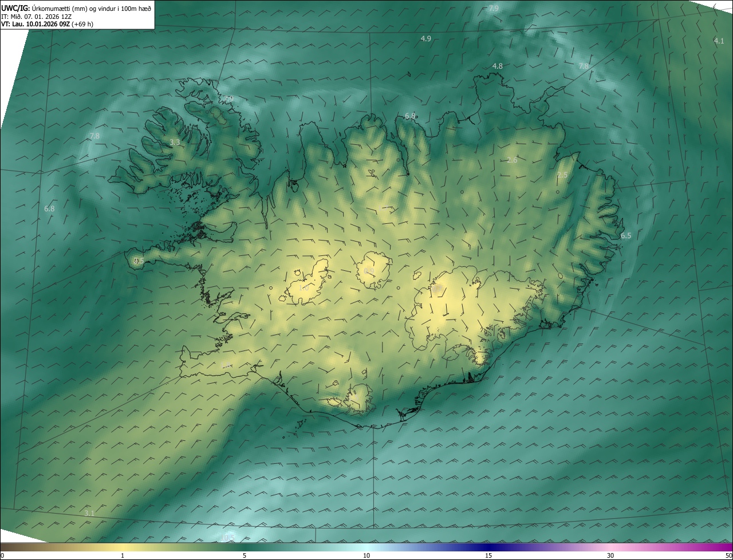The height and width of the screenshot is (560, 733).
Task: Pick the dark blue segment of the color bar
Action: 488,547
